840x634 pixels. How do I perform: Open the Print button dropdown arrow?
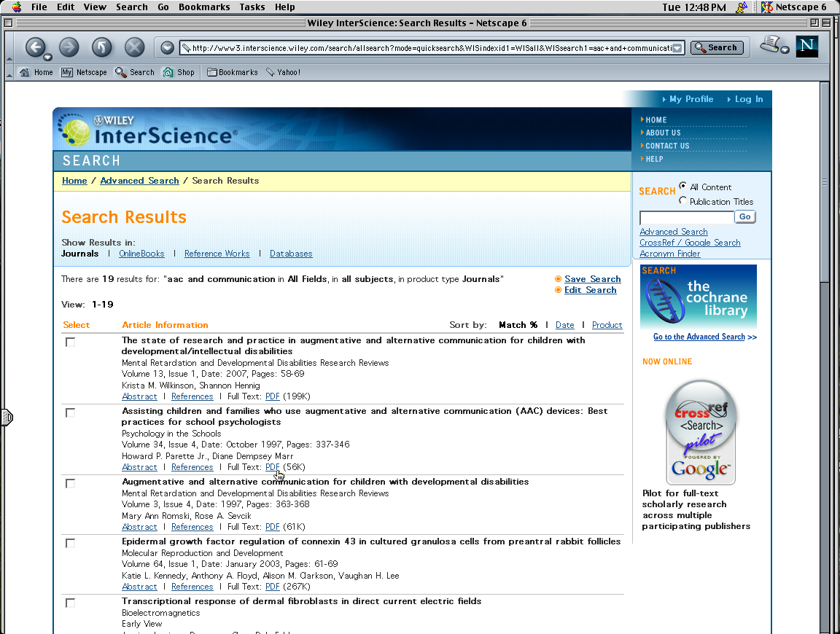click(x=785, y=50)
